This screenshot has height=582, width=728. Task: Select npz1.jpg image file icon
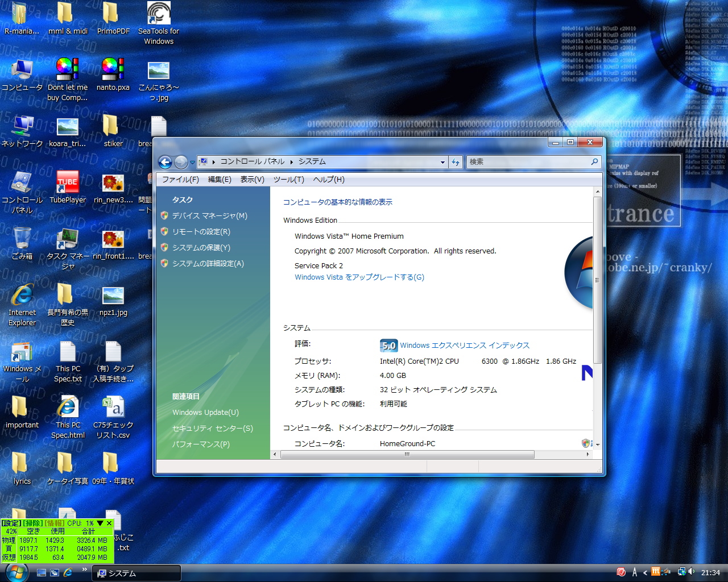coord(113,301)
